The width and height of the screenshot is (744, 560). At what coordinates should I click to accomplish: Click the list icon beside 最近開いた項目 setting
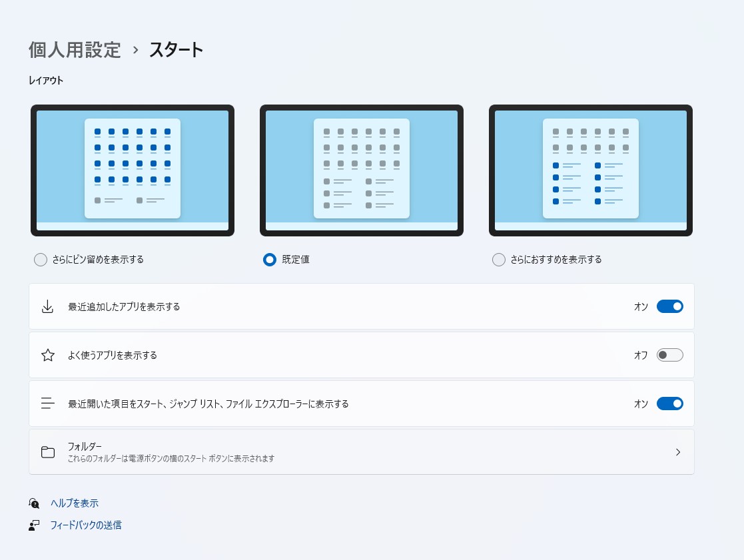[x=47, y=403]
